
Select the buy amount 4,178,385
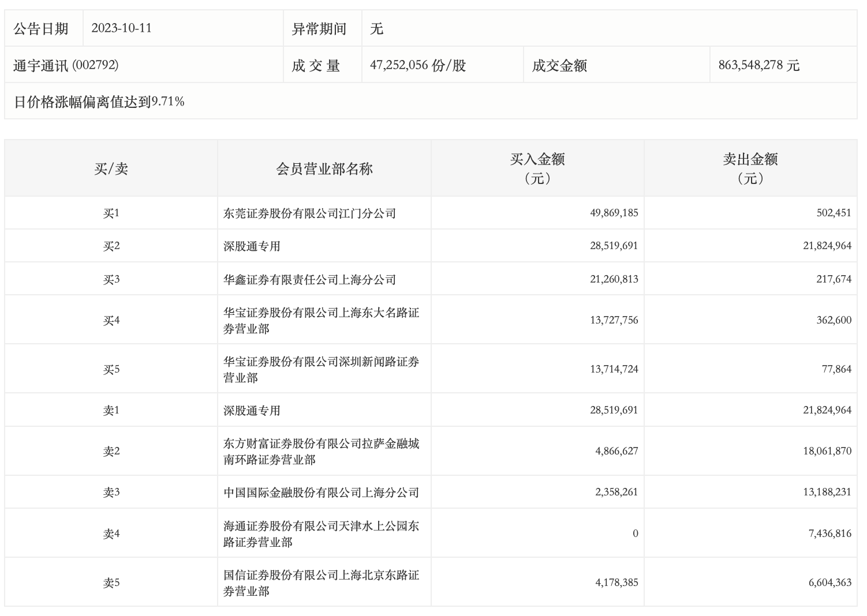(616, 583)
